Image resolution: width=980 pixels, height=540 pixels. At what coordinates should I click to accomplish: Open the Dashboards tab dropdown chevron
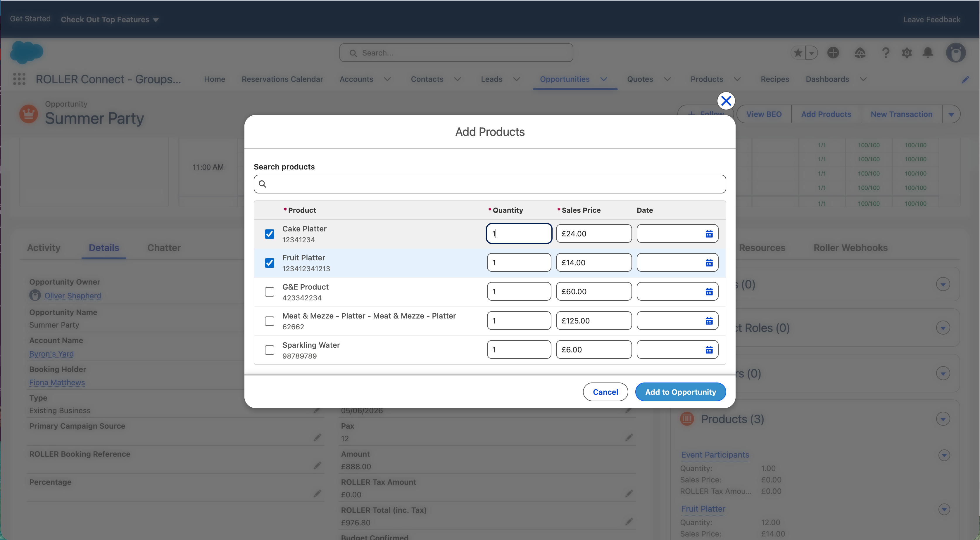pyautogui.click(x=863, y=79)
